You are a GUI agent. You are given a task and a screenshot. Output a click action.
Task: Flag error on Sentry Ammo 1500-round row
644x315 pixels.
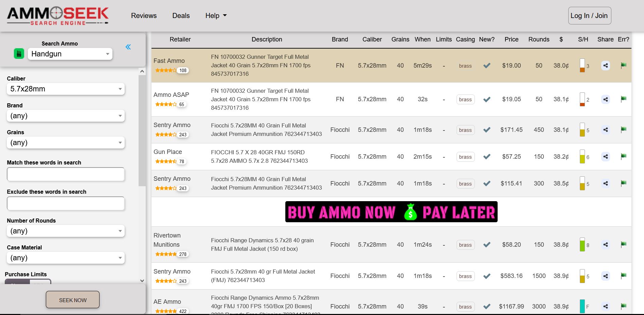click(x=623, y=276)
